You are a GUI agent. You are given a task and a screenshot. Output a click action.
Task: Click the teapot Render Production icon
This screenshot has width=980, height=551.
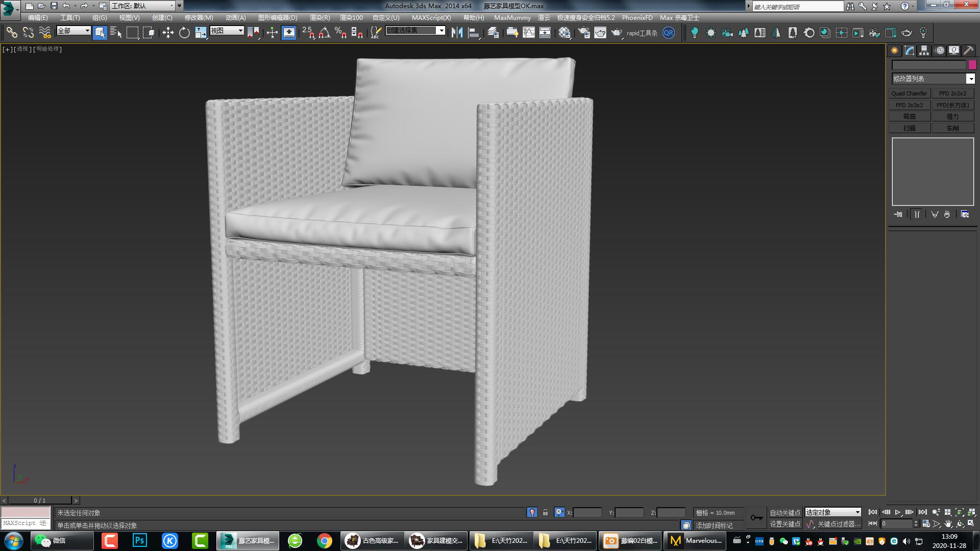[617, 33]
